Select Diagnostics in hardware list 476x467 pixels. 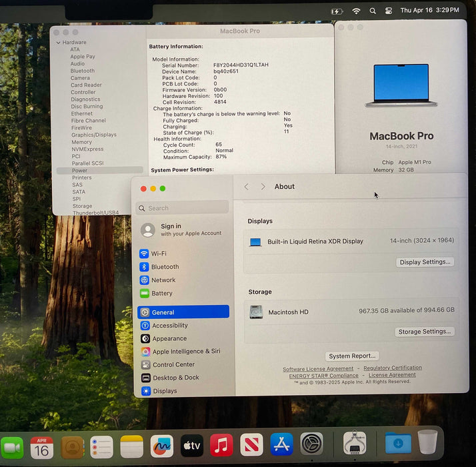click(85, 99)
